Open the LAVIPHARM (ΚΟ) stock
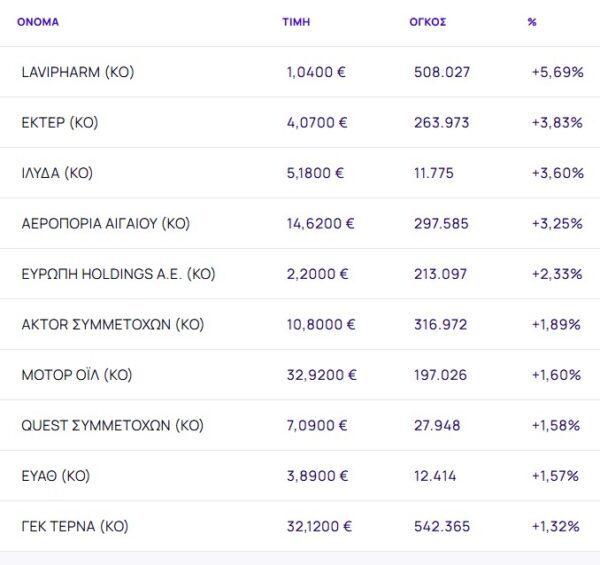The width and height of the screenshot is (600, 565). click(77, 73)
